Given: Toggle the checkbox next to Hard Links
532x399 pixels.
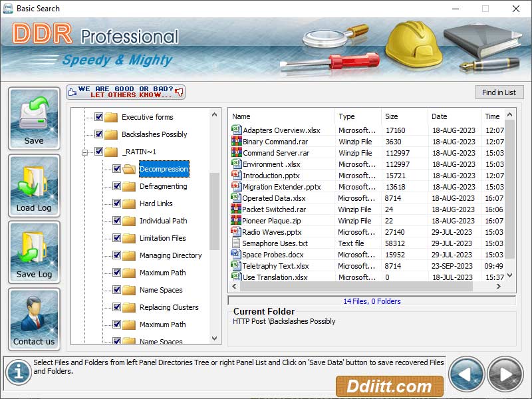Looking at the screenshot, I should coord(117,203).
